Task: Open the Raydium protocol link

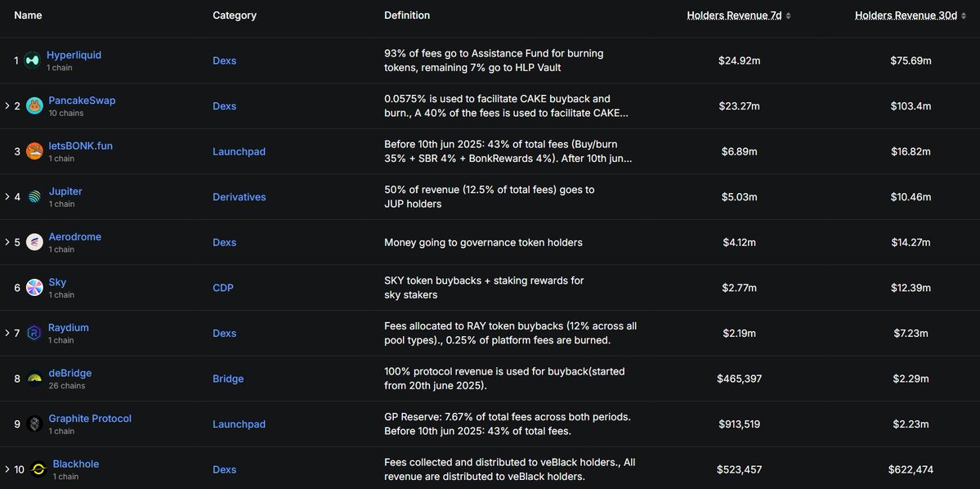Action: 68,328
